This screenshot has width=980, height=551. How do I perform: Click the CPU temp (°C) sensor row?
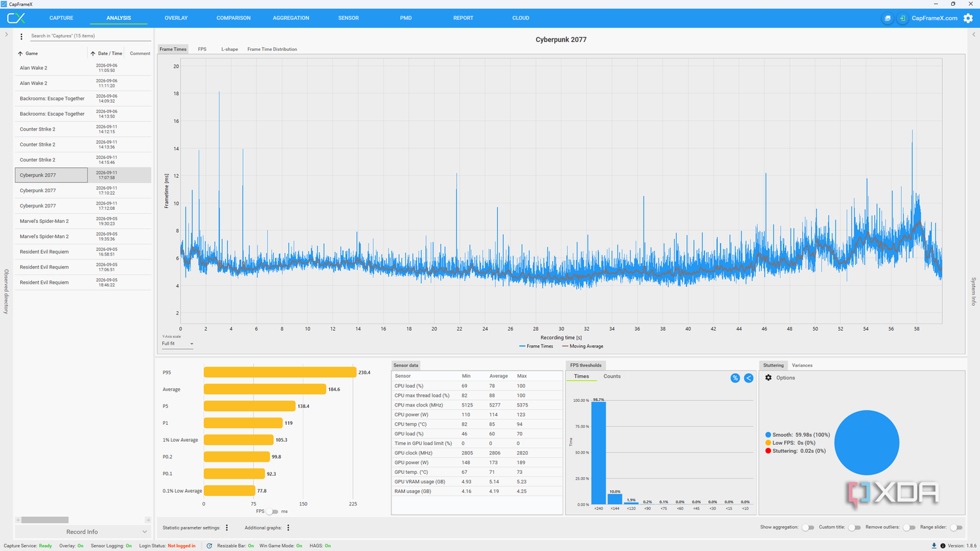(477, 424)
